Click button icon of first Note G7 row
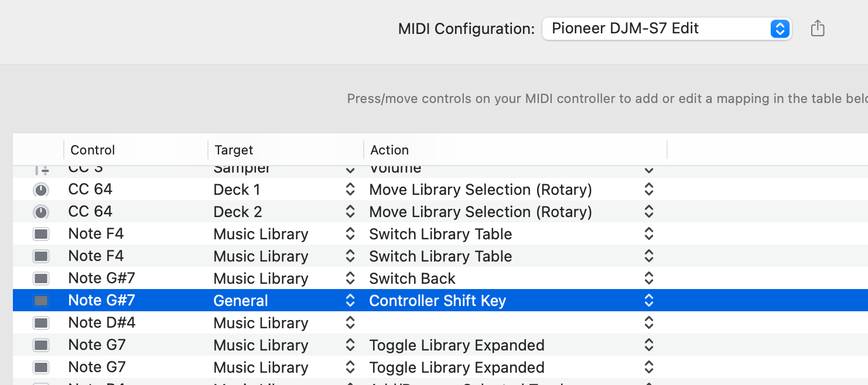 click(41, 345)
